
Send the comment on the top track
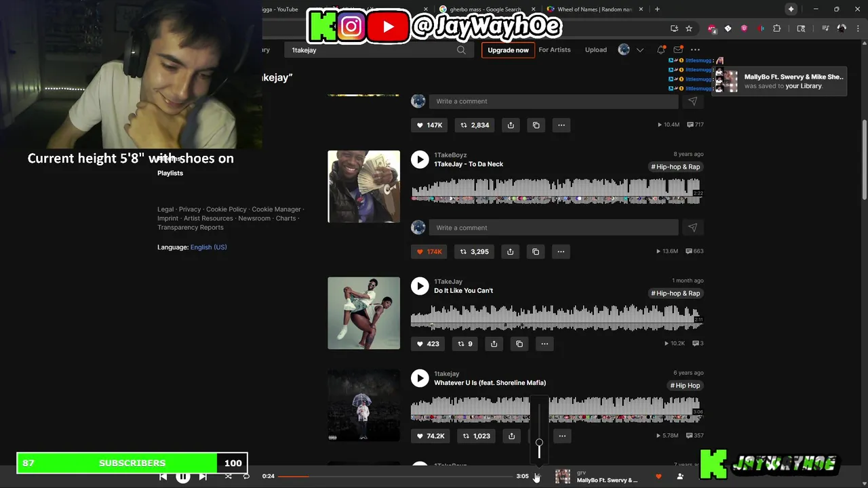692,101
